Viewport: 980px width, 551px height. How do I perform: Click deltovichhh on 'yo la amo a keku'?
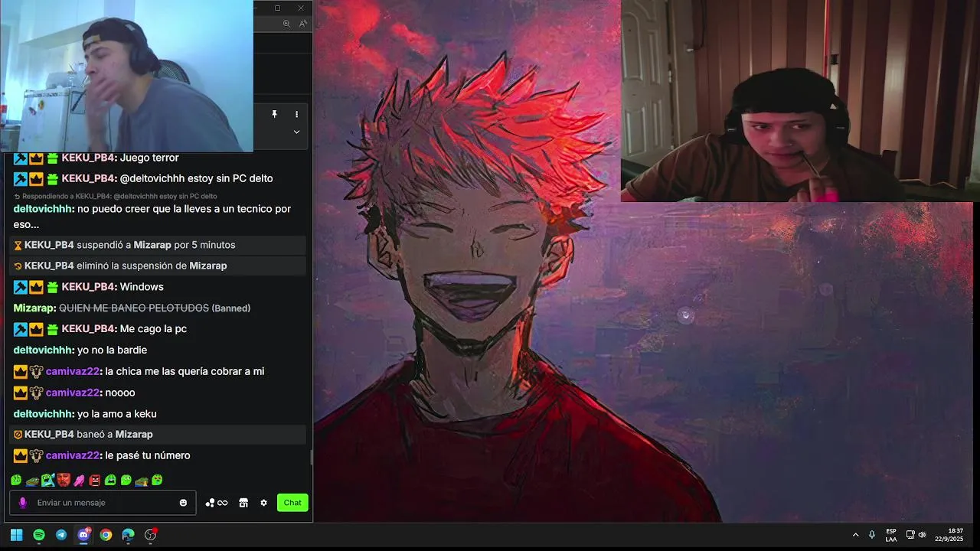(44, 414)
